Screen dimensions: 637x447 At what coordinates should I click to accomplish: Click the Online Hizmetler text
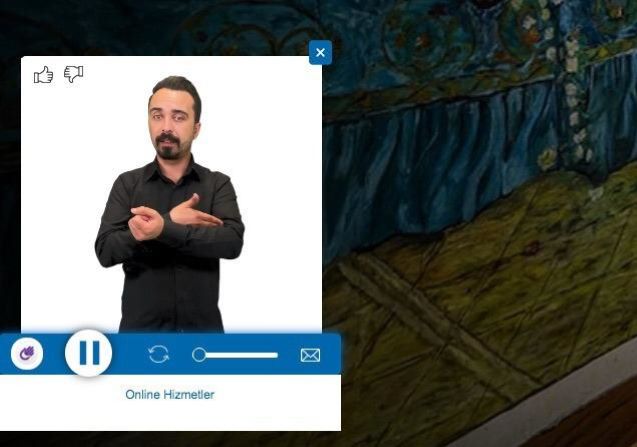170,395
